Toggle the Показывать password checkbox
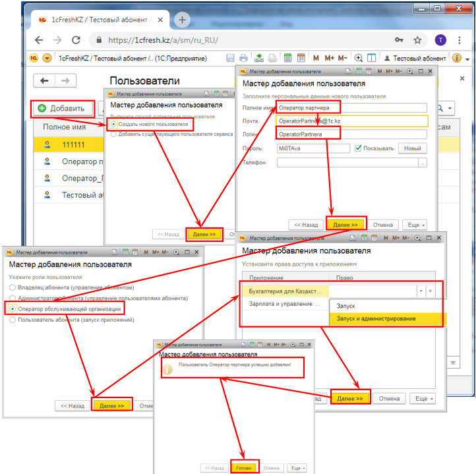Viewport: 476px width, 474px height. [x=358, y=148]
